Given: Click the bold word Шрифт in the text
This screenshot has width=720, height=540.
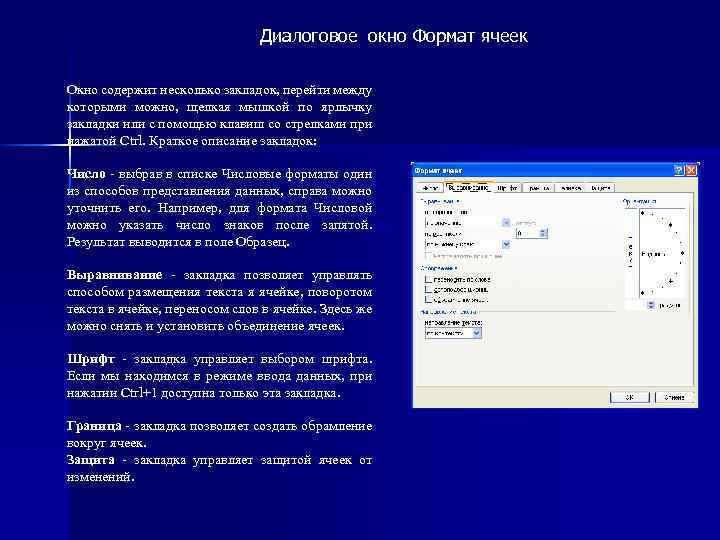Looking at the screenshot, I should coord(90,359).
